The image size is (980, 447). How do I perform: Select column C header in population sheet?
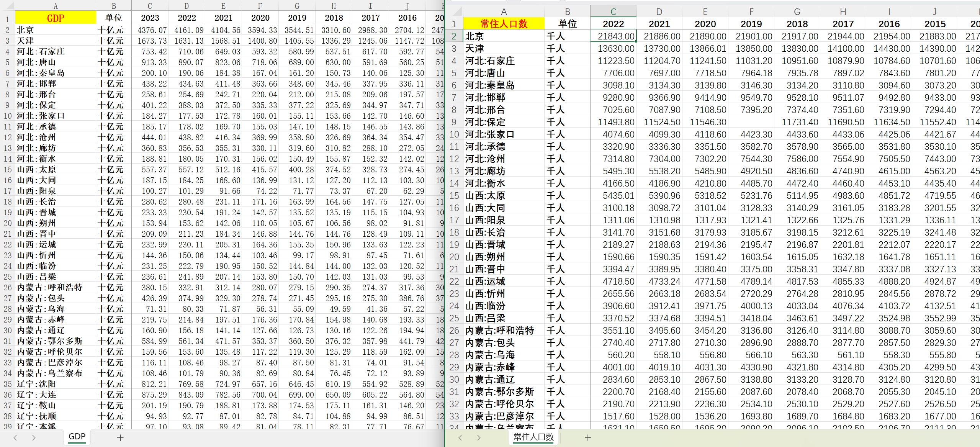click(613, 12)
